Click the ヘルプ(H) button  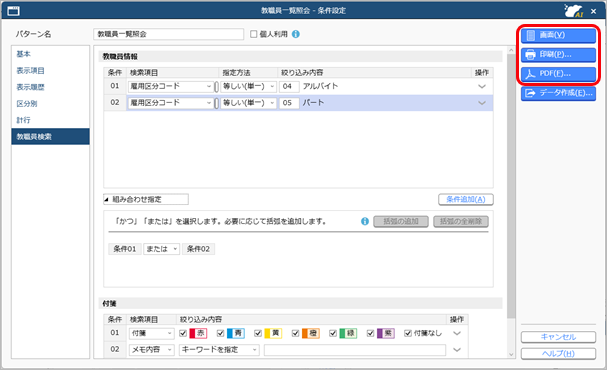[x=558, y=354]
